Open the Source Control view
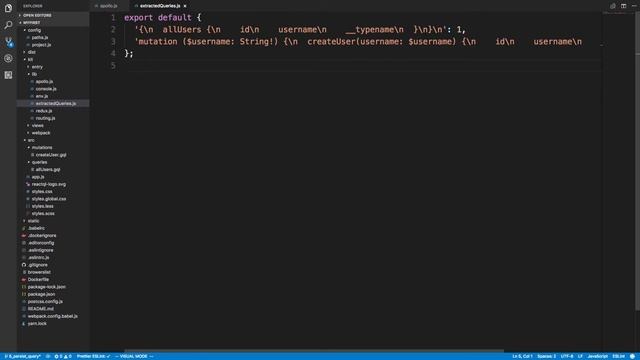This screenshot has height=360, width=640. (x=8, y=42)
